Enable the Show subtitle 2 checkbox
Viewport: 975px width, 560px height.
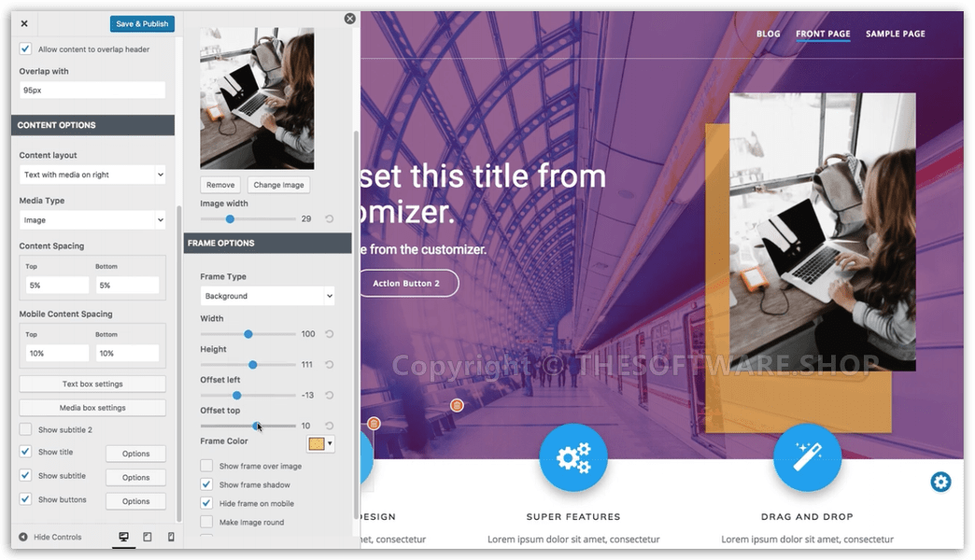click(x=26, y=429)
